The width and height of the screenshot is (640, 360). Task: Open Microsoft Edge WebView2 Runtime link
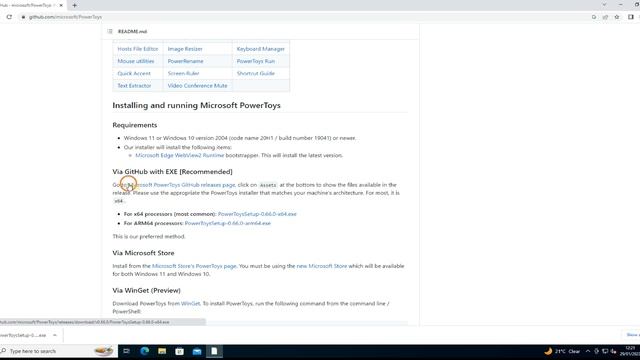[x=180, y=155]
